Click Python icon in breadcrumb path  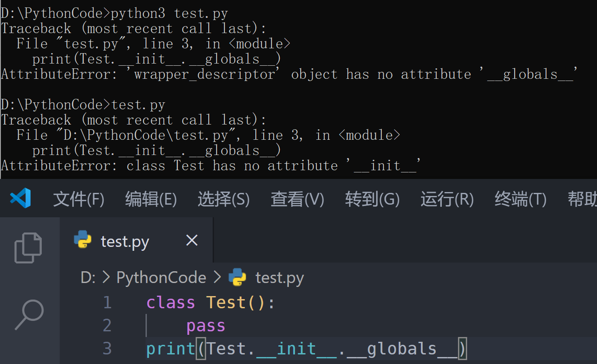[237, 277]
